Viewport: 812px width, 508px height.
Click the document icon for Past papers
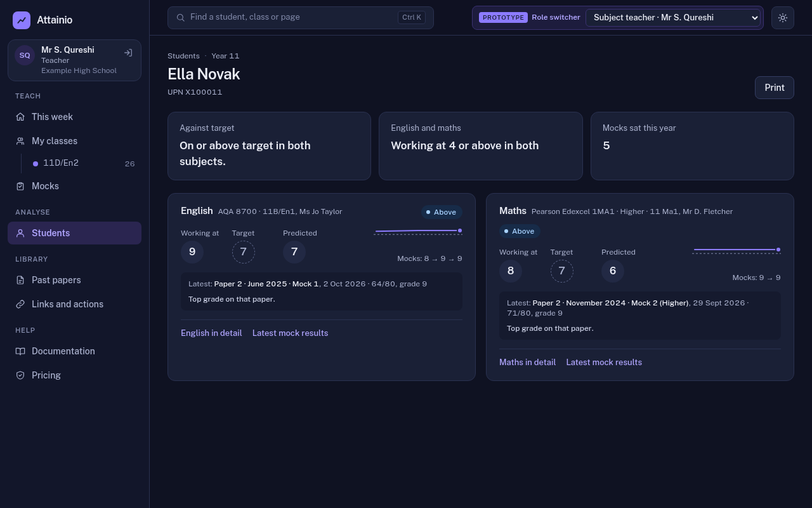(20, 280)
